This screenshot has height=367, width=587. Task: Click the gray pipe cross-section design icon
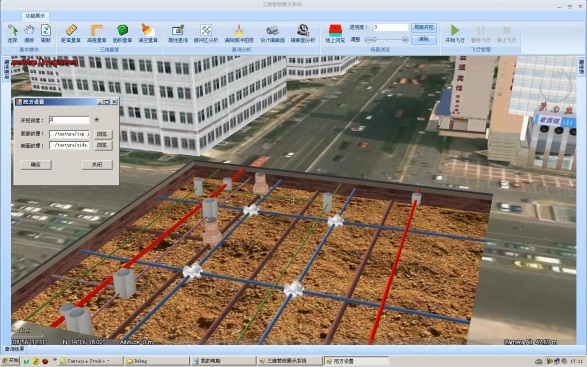[273, 33]
